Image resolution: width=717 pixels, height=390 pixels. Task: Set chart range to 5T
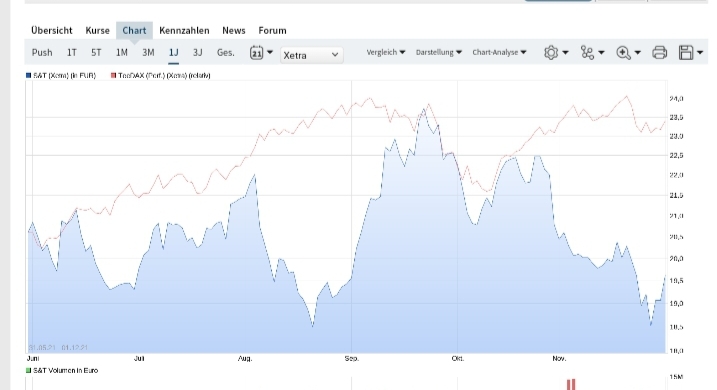pyautogui.click(x=96, y=53)
